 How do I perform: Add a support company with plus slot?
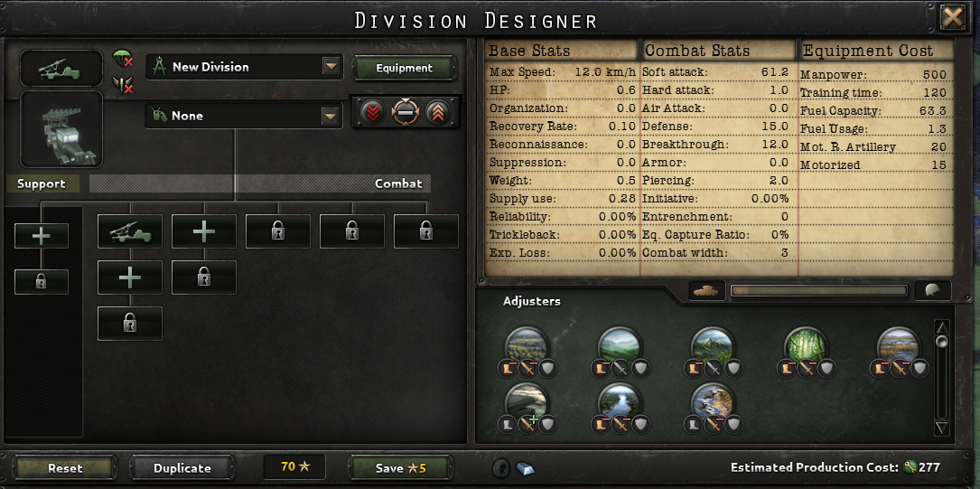(x=42, y=236)
